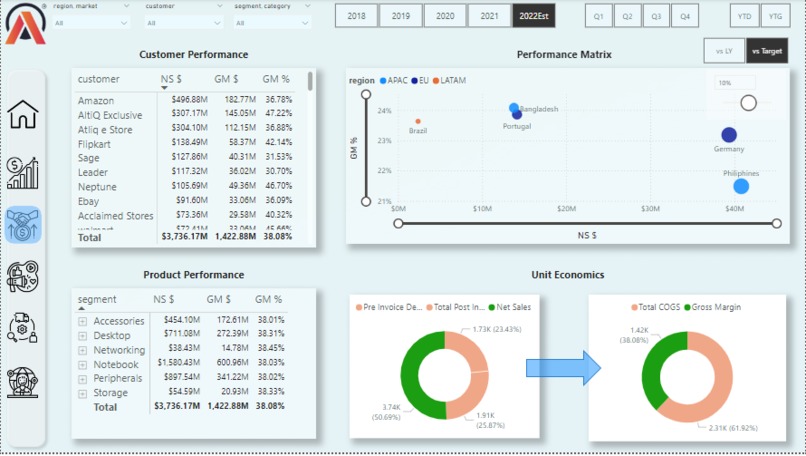This screenshot has width=806, height=456.
Task: Sort customer table by GM % header
Action: 276,79
